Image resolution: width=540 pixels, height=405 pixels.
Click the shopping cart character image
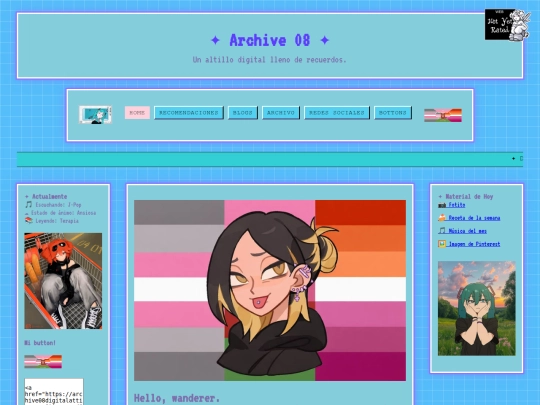point(63,281)
